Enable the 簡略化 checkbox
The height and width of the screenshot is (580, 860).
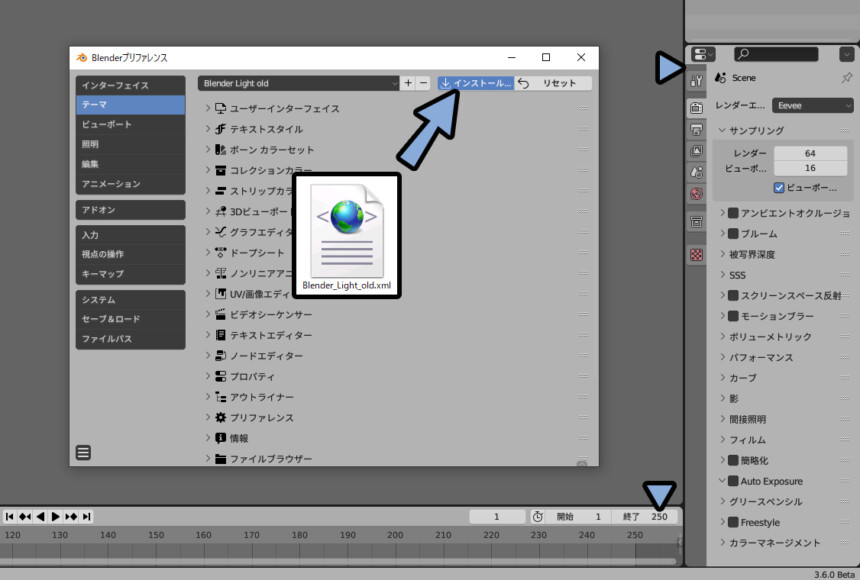(x=733, y=460)
